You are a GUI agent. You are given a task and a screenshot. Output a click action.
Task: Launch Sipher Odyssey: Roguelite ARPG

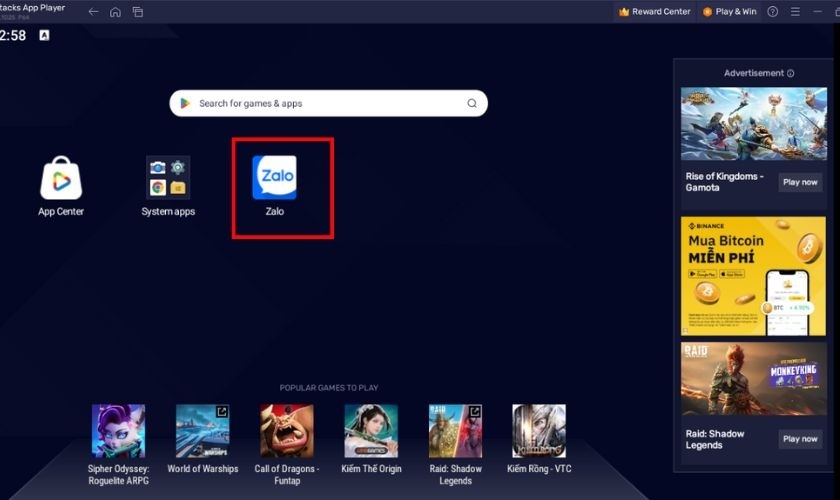tap(118, 431)
